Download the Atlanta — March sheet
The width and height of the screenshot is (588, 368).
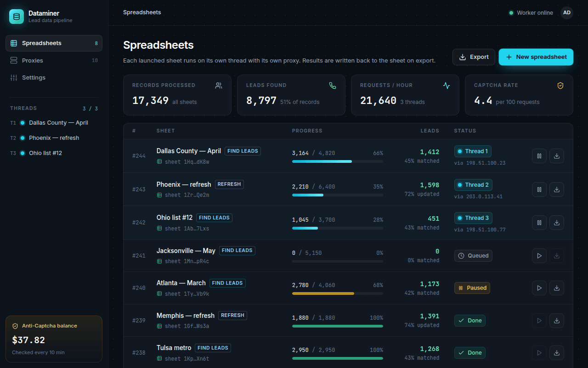click(557, 288)
